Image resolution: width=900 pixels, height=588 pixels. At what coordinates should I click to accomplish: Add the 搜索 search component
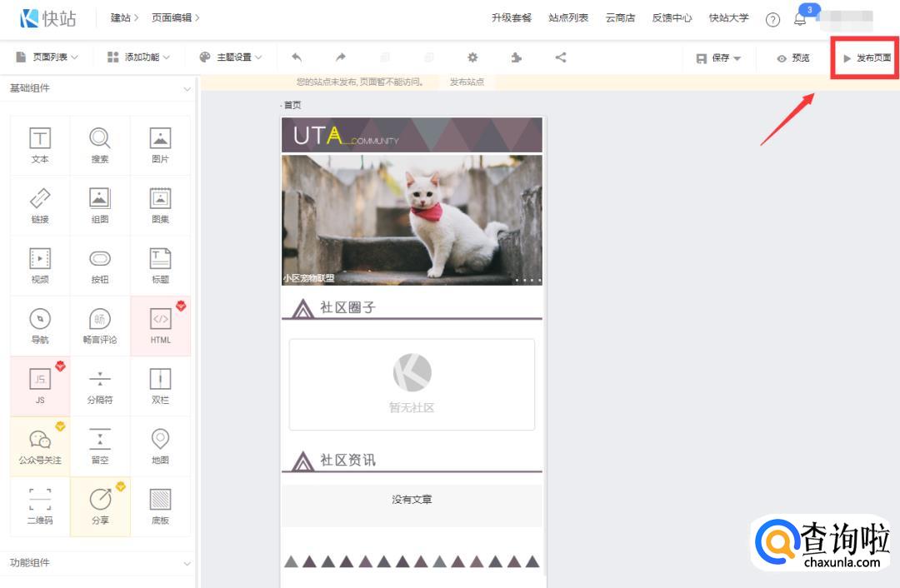pyautogui.click(x=100, y=145)
